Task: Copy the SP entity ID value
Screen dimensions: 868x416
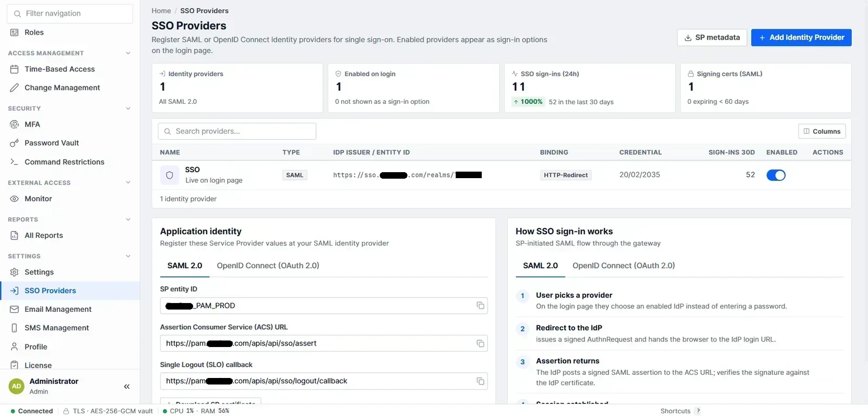Action: [480, 306]
